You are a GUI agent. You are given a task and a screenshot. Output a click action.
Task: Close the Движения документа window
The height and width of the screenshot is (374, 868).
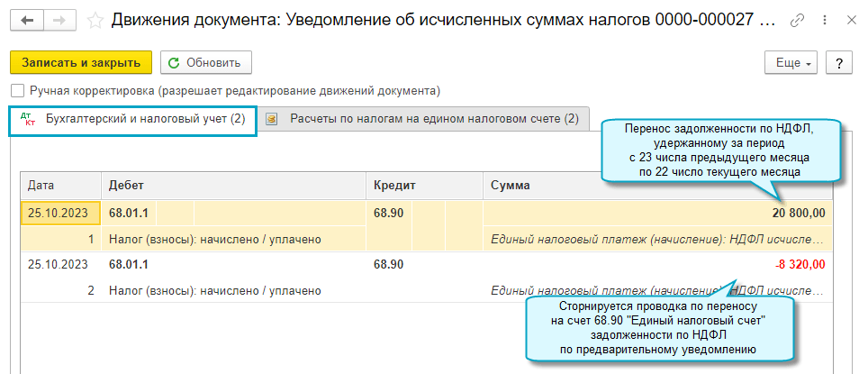pyautogui.click(x=851, y=20)
